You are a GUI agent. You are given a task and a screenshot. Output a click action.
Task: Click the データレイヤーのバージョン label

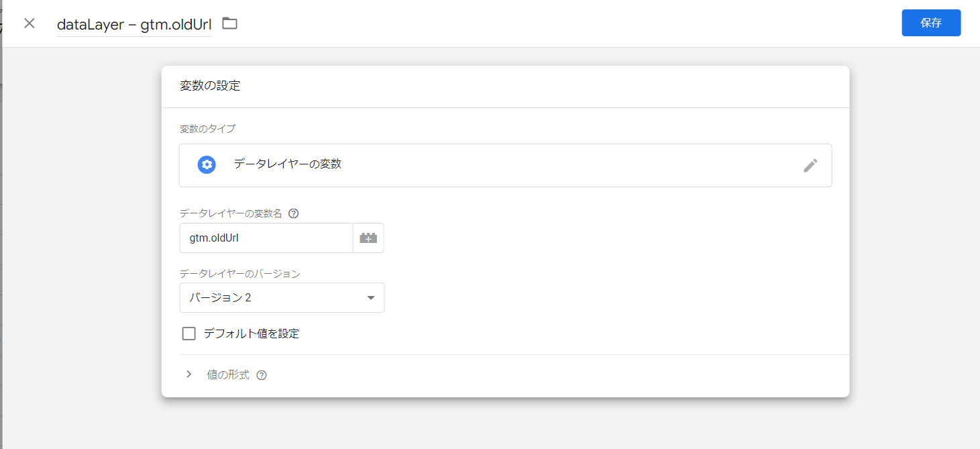pos(239,274)
